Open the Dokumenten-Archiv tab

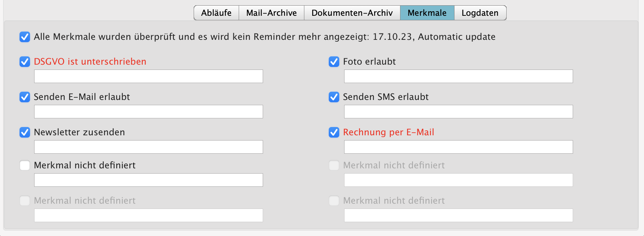point(352,13)
